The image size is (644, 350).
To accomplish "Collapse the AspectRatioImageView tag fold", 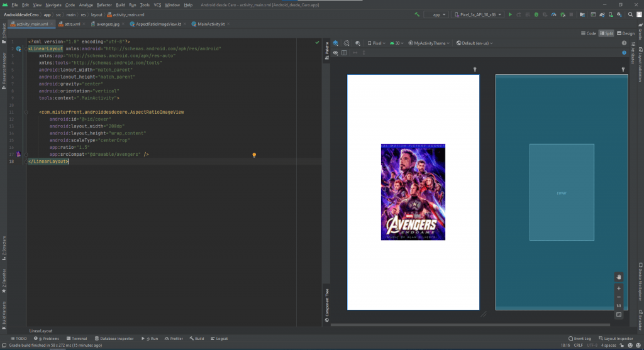I will point(26,112).
